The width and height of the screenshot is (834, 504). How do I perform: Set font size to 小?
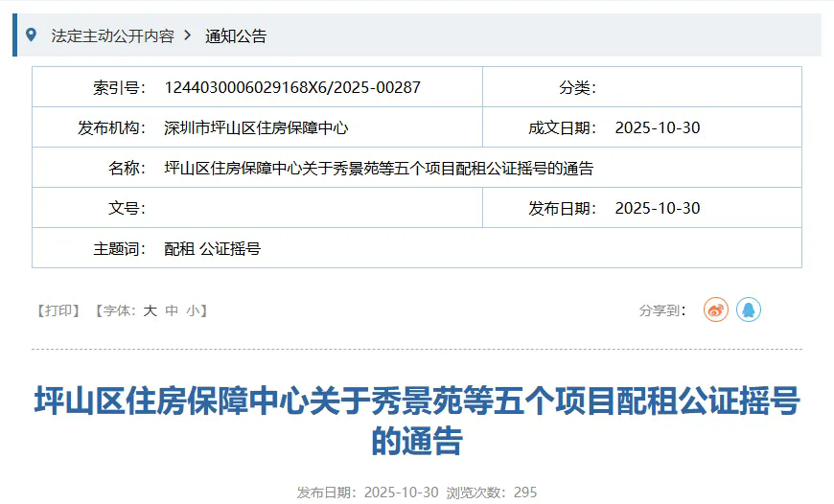pos(193,310)
